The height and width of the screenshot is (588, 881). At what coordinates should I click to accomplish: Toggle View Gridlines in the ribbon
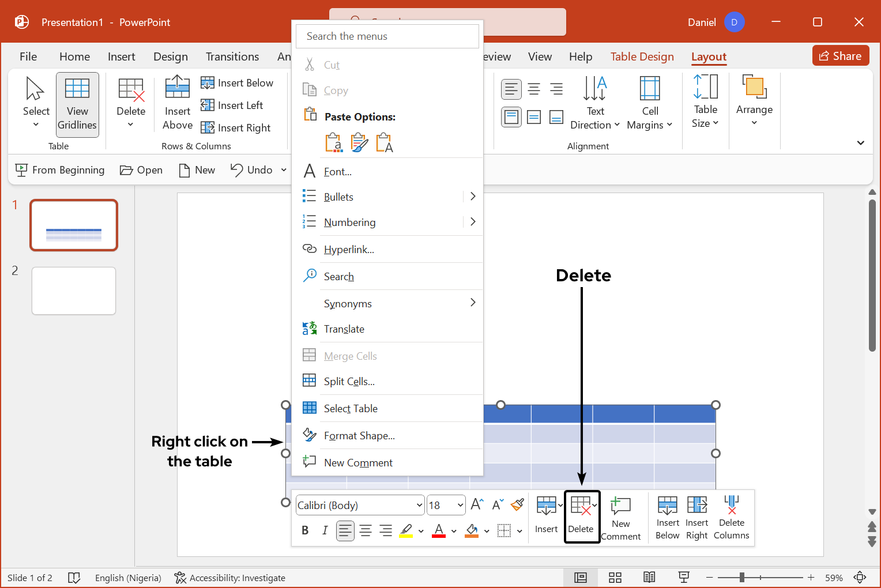77,104
